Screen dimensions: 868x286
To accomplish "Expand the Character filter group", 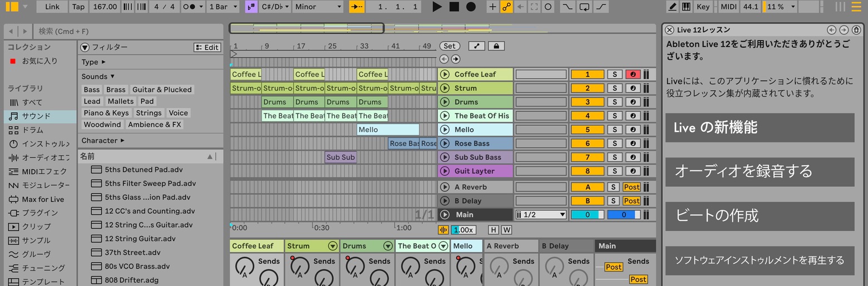I will coord(103,140).
